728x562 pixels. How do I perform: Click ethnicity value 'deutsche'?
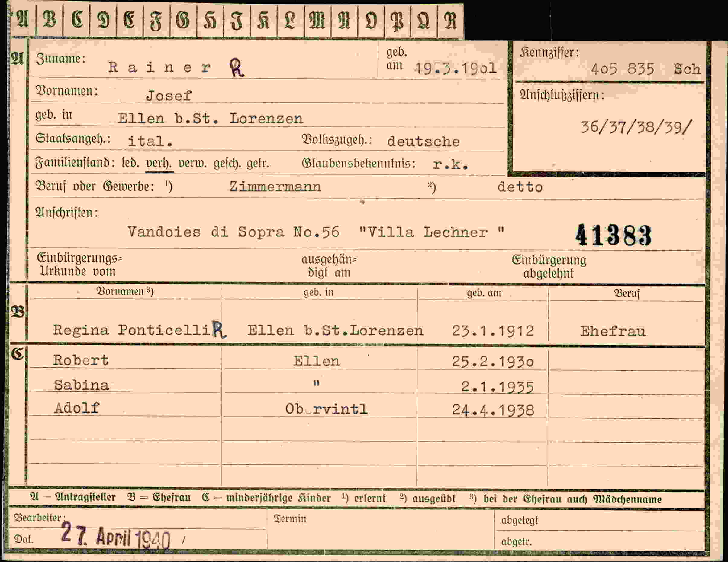coord(423,142)
